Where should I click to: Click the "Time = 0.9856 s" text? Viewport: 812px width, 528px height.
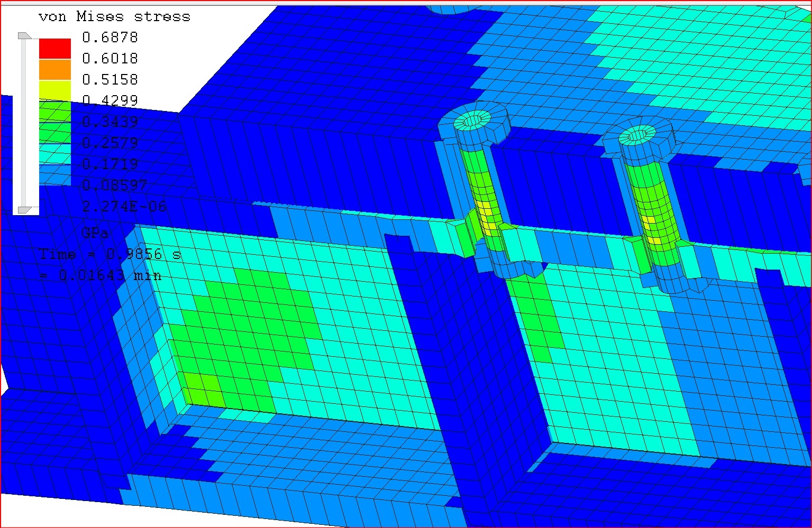[x=110, y=254]
